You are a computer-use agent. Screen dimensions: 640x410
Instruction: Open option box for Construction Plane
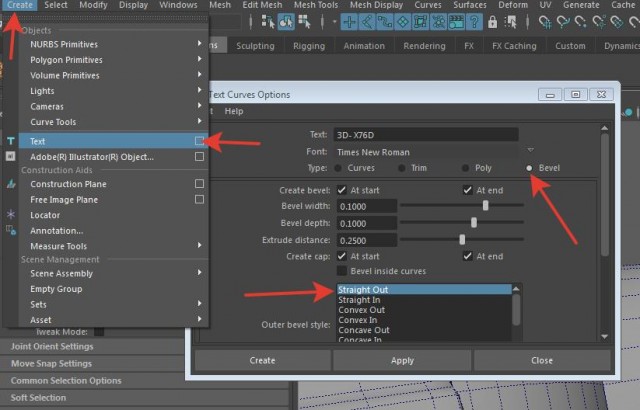(199, 184)
